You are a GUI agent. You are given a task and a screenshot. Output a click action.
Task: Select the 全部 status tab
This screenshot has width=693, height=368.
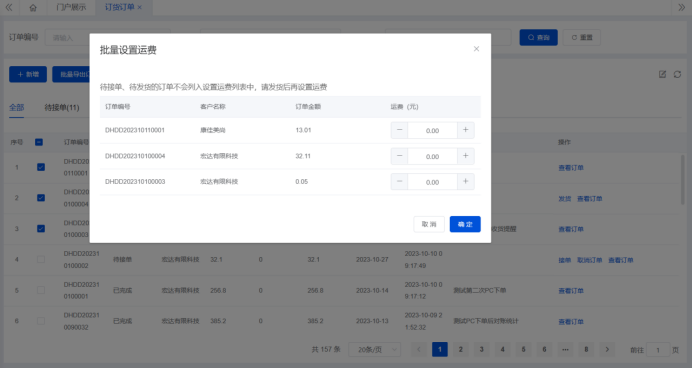(x=17, y=107)
